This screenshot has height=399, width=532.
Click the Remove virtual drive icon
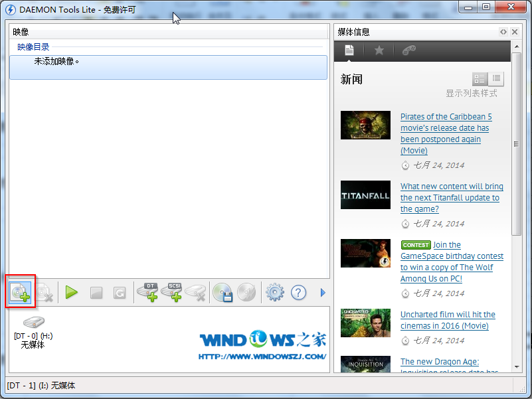click(196, 293)
